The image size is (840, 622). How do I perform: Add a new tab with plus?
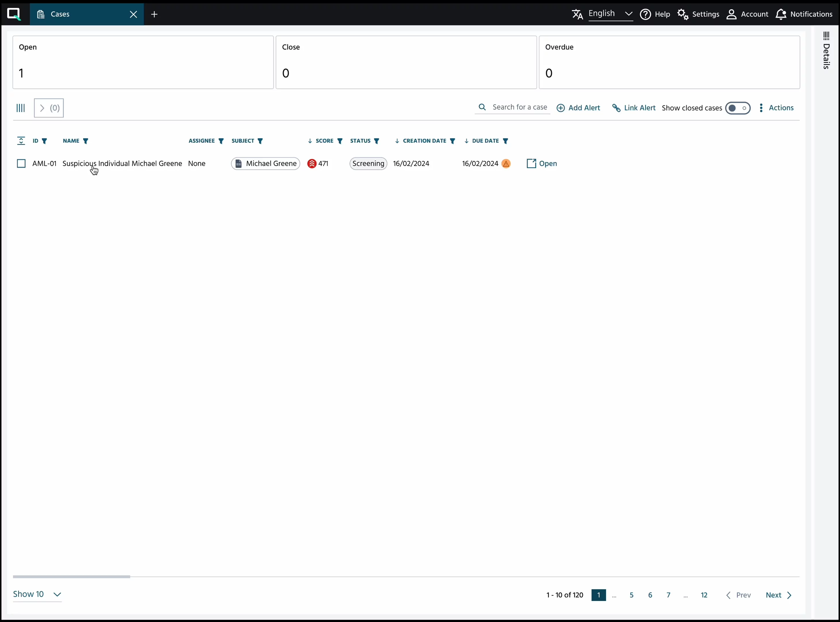[x=154, y=14]
